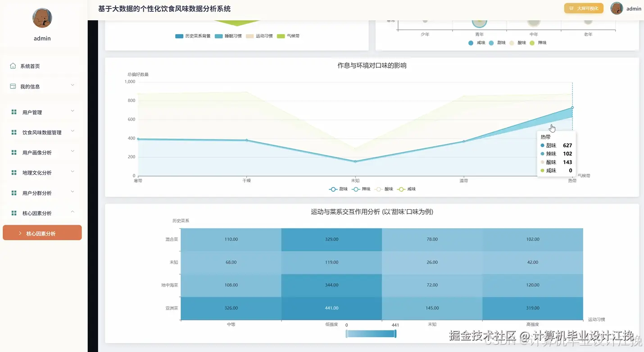The width and height of the screenshot is (644, 352).
Task: Click the top-right admin avatar
Action: (x=617, y=8)
